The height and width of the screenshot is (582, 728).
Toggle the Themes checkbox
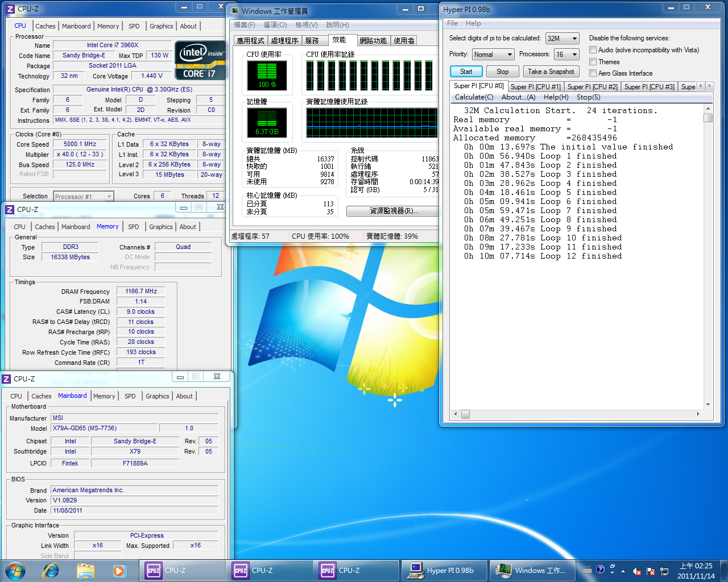click(x=593, y=62)
